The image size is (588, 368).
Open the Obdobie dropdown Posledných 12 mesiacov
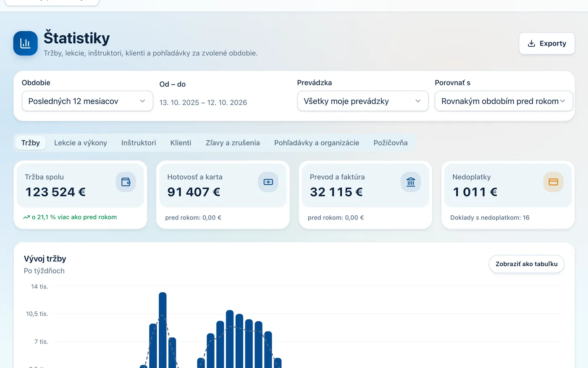[87, 101]
